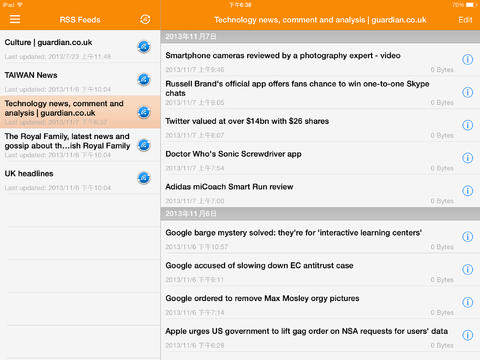The width and height of the screenshot is (480, 360).
Task: Tap Last updated text under UK headlines
Action: click(x=58, y=188)
